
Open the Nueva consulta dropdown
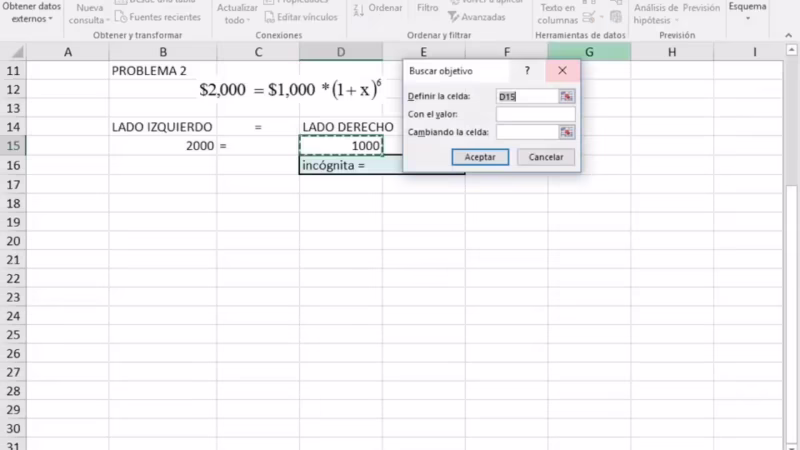click(x=89, y=14)
